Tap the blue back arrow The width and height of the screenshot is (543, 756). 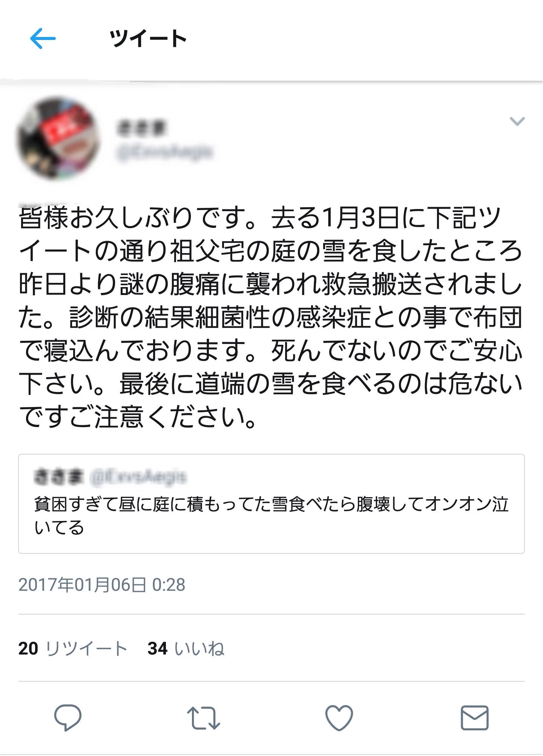43,38
